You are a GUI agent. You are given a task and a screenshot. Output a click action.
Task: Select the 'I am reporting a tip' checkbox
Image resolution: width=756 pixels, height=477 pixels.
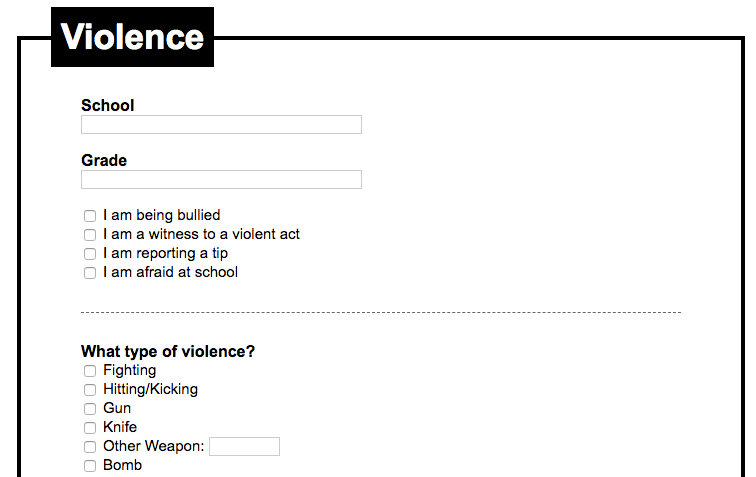tap(90, 254)
